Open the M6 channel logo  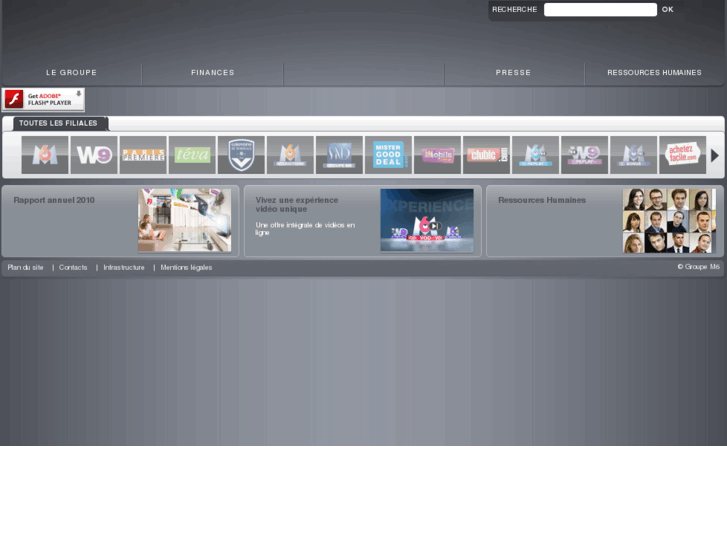tap(45, 155)
